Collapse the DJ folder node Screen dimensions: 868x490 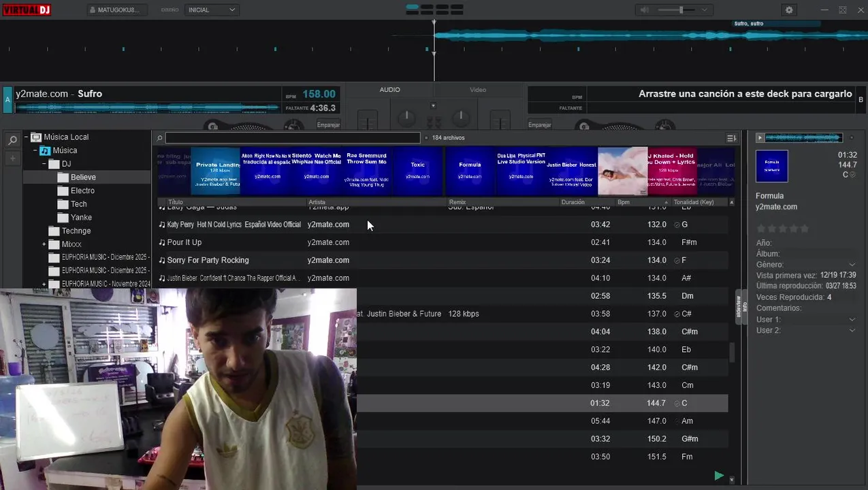coord(44,164)
